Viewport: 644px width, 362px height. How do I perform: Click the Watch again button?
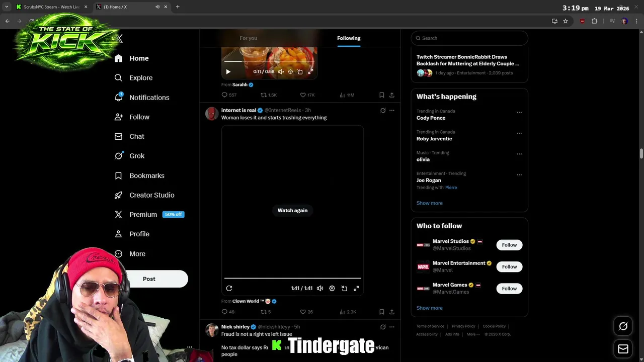click(292, 210)
